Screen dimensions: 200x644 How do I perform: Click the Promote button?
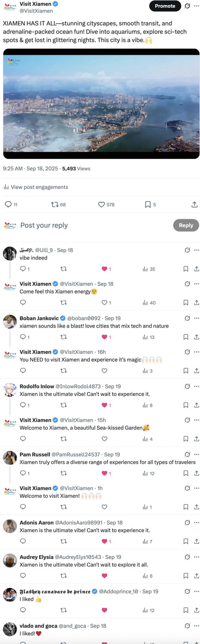165,6
